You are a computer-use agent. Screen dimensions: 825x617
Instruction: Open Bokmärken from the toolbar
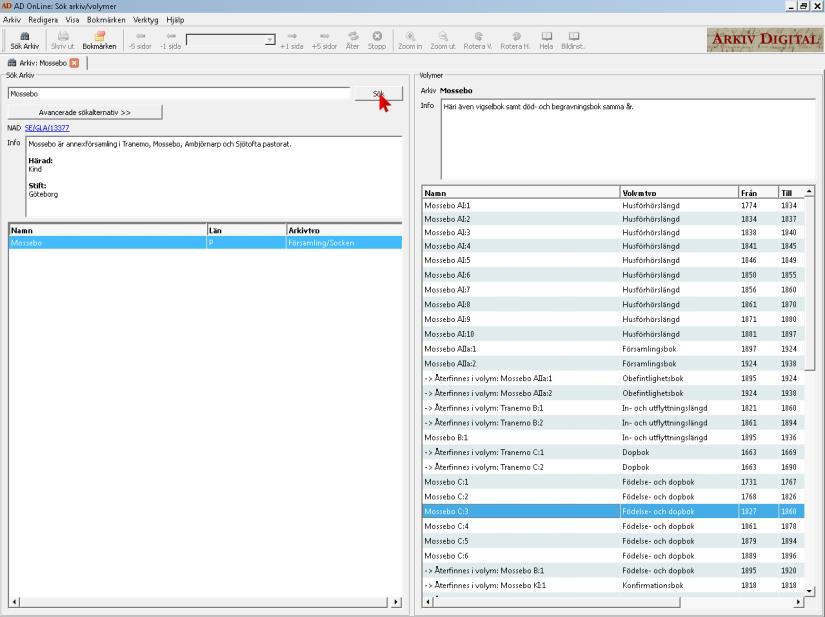point(99,41)
